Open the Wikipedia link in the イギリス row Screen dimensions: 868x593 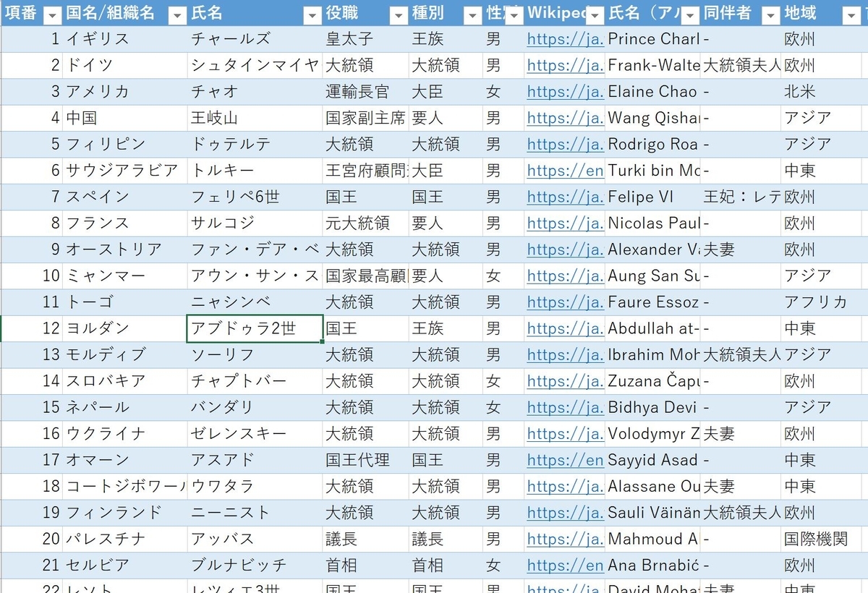tap(566, 40)
